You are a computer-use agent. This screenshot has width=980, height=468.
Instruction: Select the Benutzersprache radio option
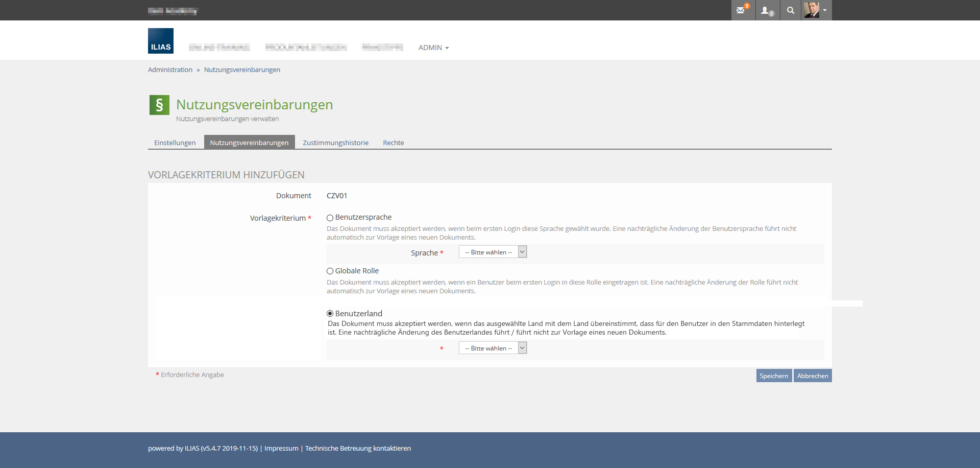(330, 218)
